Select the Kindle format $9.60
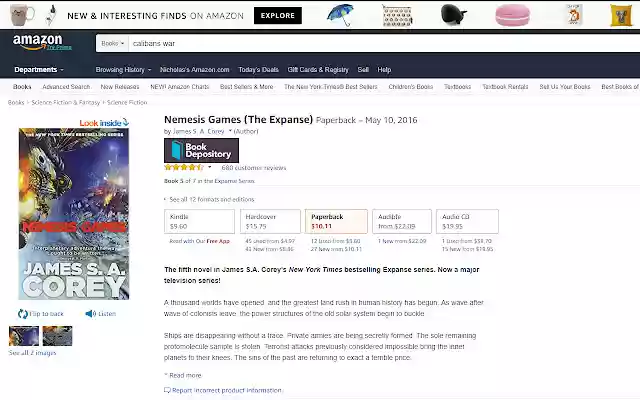 click(200, 221)
